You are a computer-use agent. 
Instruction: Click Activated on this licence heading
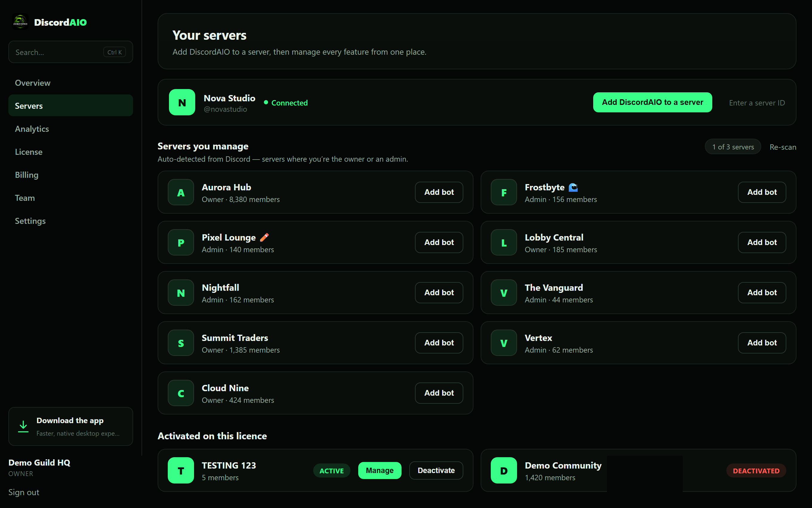212,436
